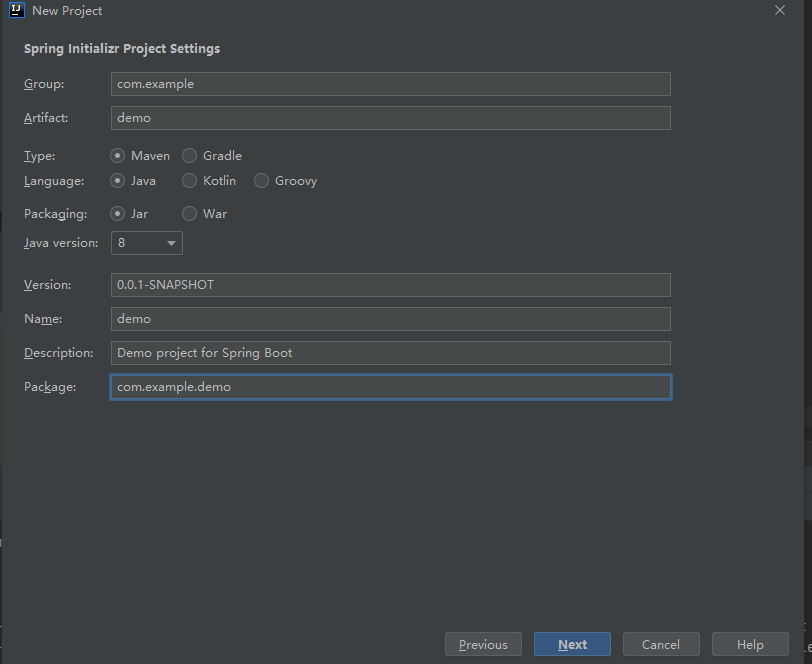Cancel the new project wizard

point(660,645)
